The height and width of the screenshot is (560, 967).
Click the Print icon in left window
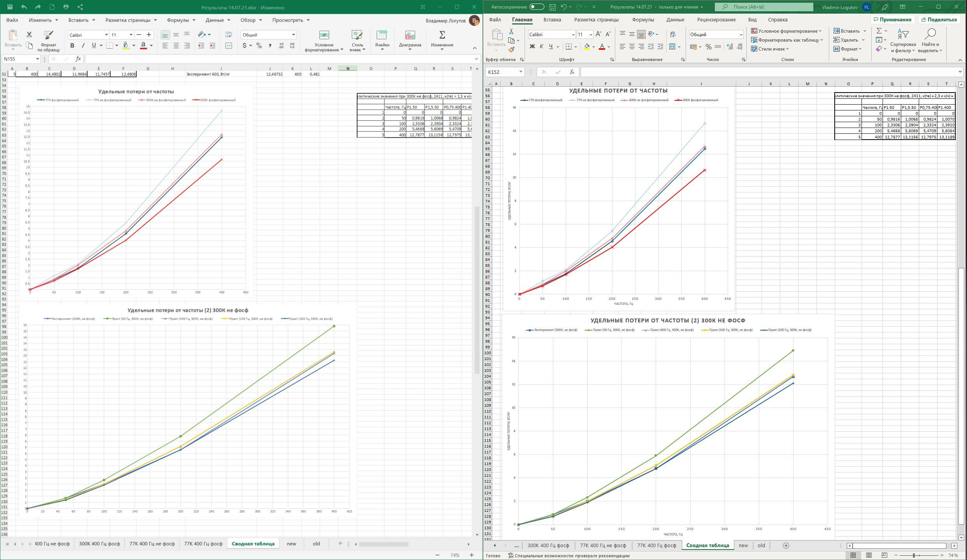tap(66, 7)
